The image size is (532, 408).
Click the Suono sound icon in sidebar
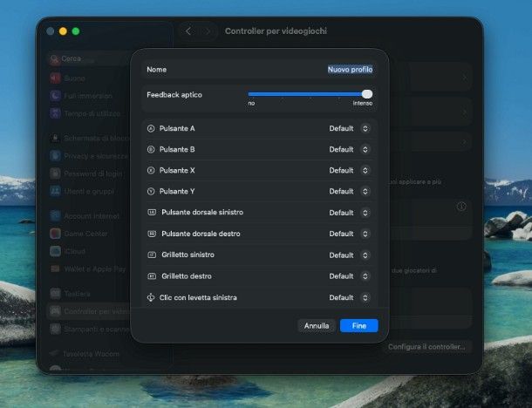click(55, 78)
